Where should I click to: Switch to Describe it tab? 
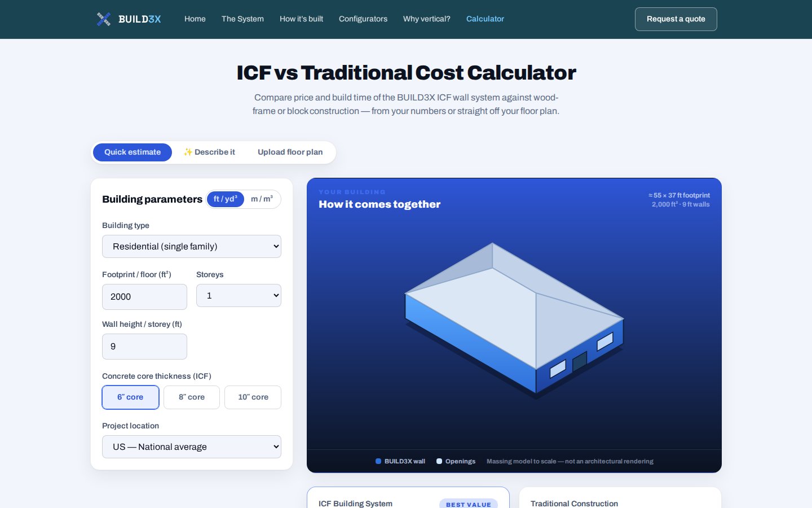tap(209, 152)
